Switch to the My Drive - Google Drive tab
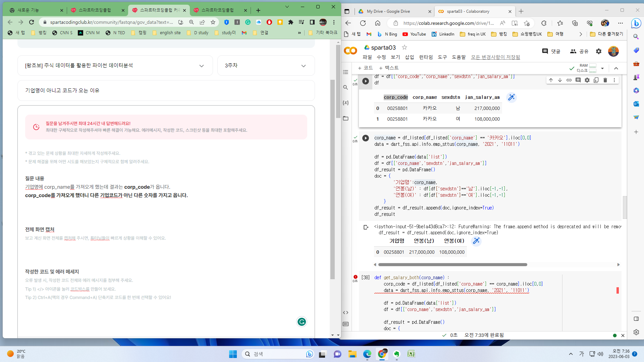 (394, 11)
